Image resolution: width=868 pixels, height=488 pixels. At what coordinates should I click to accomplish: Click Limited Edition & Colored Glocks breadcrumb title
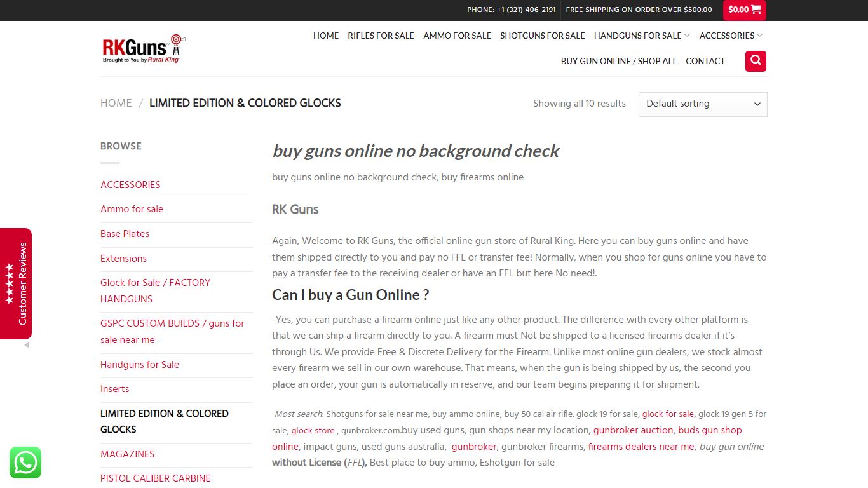tap(245, 103)
